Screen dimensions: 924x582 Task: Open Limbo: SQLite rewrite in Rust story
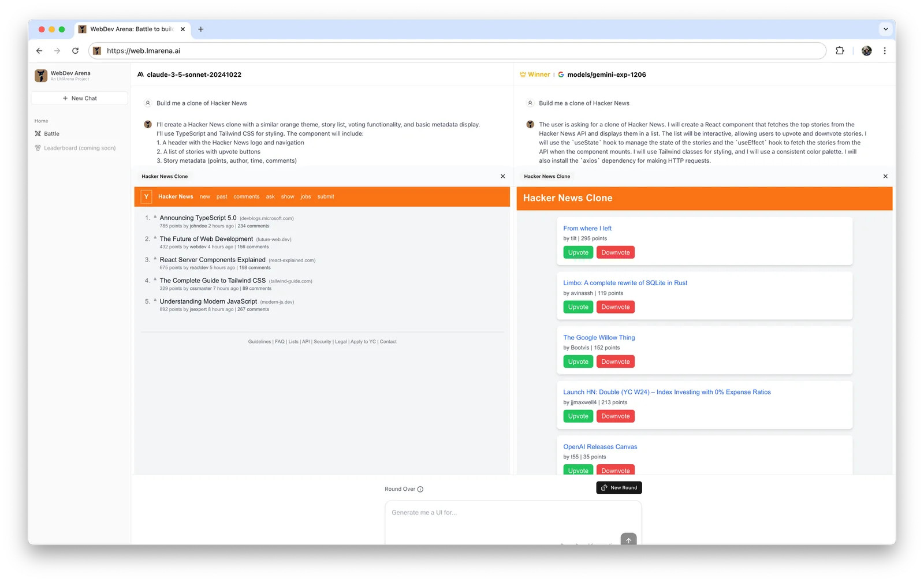click(625, 282)
